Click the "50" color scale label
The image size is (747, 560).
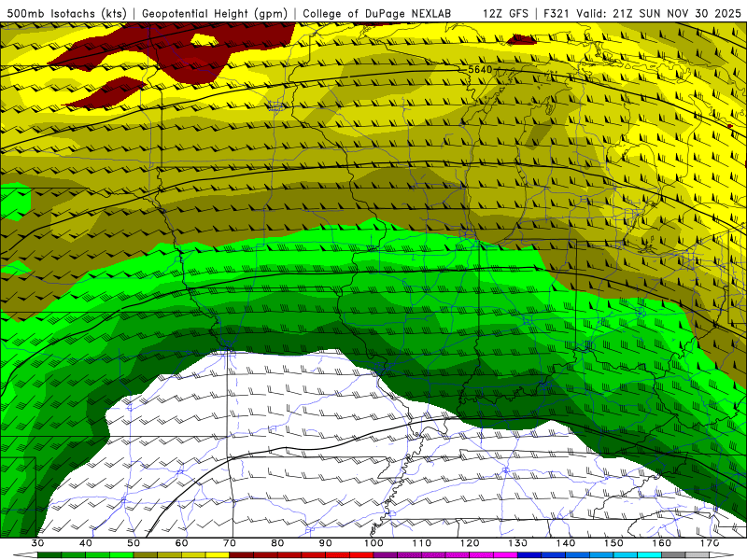(134, 543)
